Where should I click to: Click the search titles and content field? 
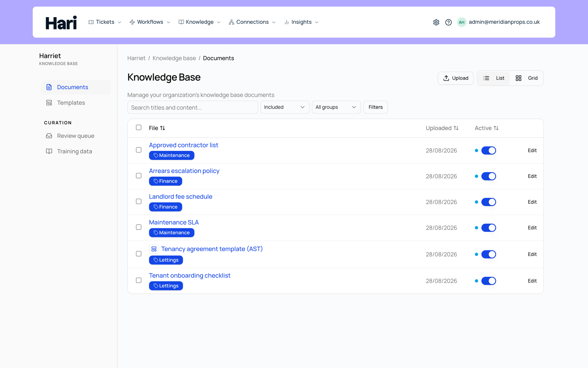(x=193, y=107)
